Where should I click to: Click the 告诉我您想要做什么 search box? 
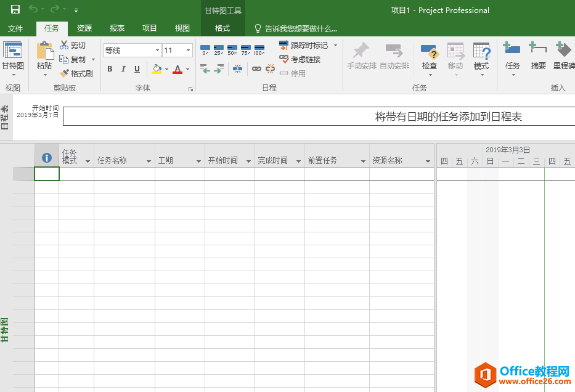(x=301, y=28)
